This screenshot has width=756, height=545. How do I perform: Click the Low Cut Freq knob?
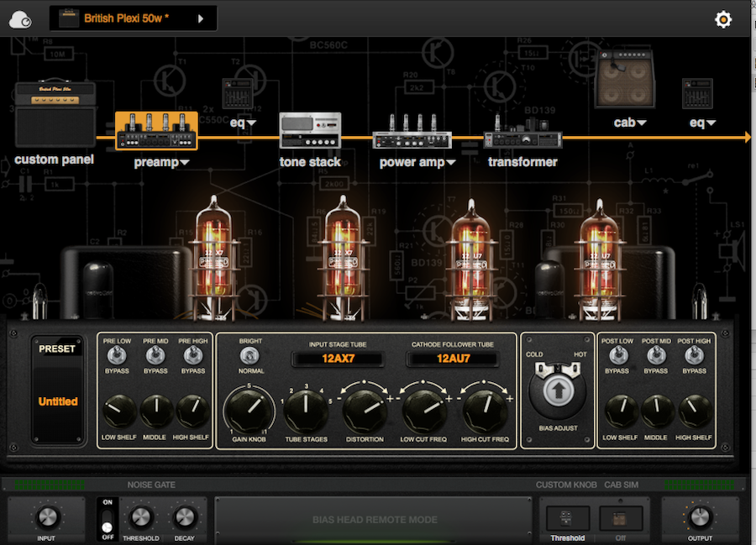pyautogui.click(x=423, y=410)
